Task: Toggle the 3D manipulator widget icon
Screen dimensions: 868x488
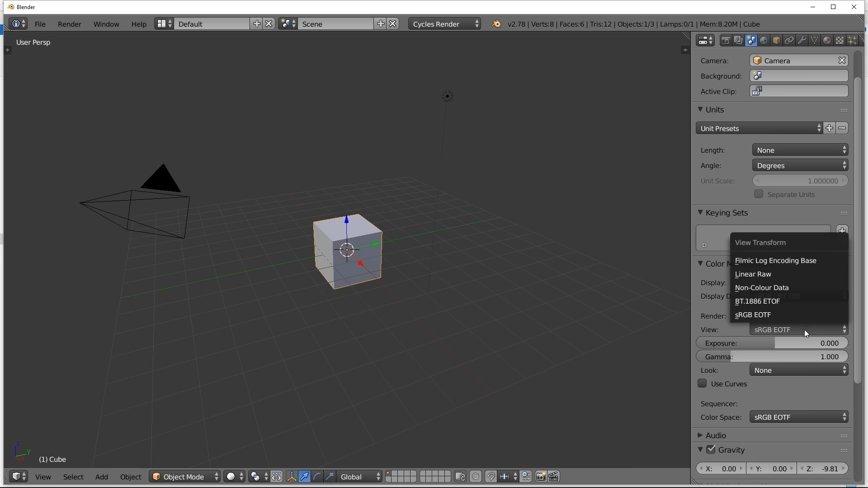Action: pos(292,477)
